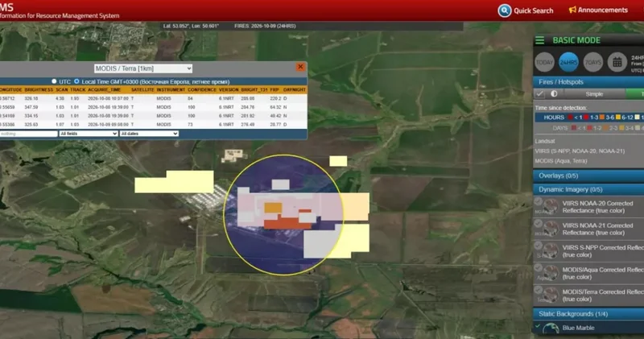Open the All dates dropdown
The width and height of the screenshot is (644, 339).
coord(149,134)
